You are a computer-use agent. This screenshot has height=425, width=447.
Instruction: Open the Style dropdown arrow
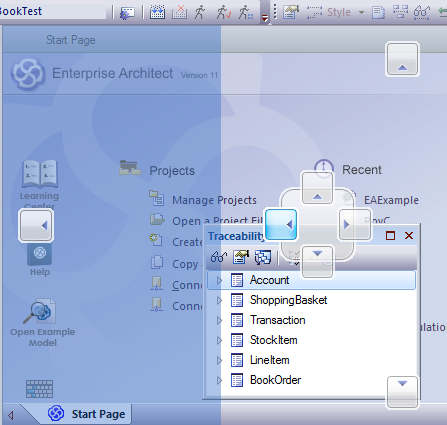coord(361,13)
